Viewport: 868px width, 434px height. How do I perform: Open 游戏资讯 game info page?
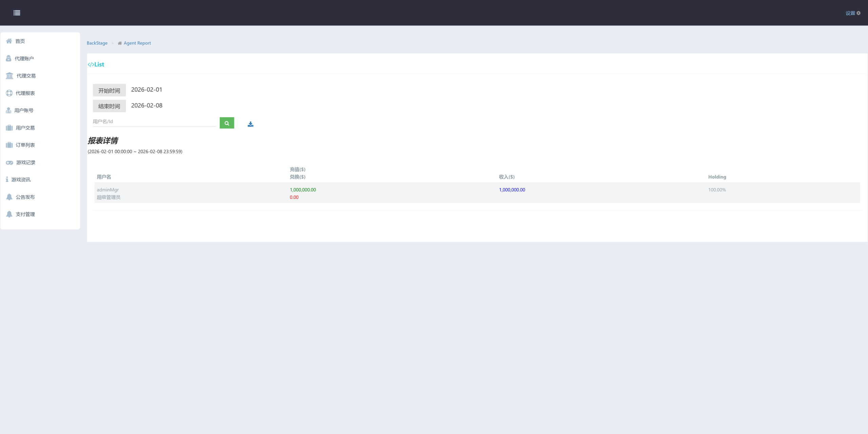coord(21,180)
